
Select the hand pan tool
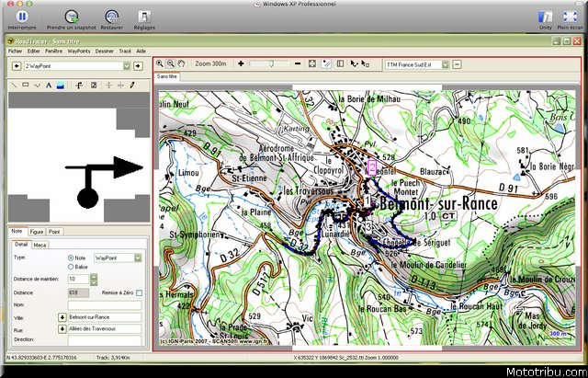pos(182,63)
